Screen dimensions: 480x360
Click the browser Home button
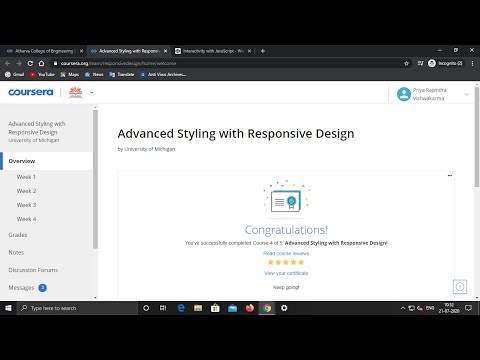41,63
